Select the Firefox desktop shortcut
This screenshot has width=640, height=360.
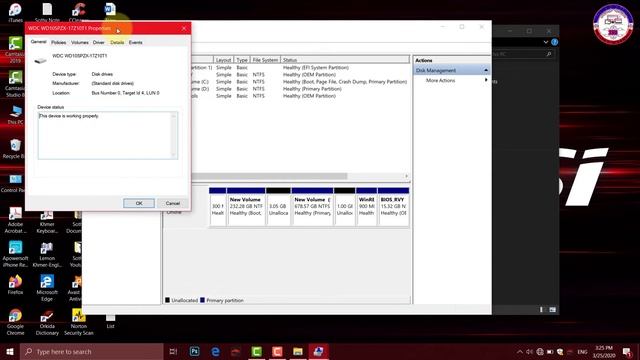[x=15, y=284]
